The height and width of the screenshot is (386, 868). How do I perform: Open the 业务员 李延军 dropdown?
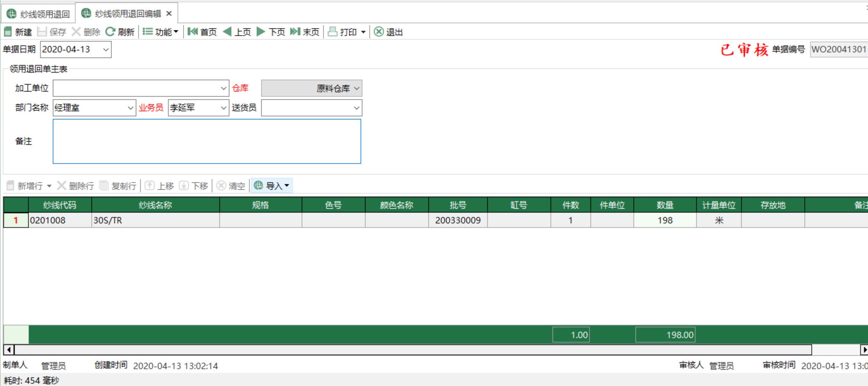[x=223, y=108]
